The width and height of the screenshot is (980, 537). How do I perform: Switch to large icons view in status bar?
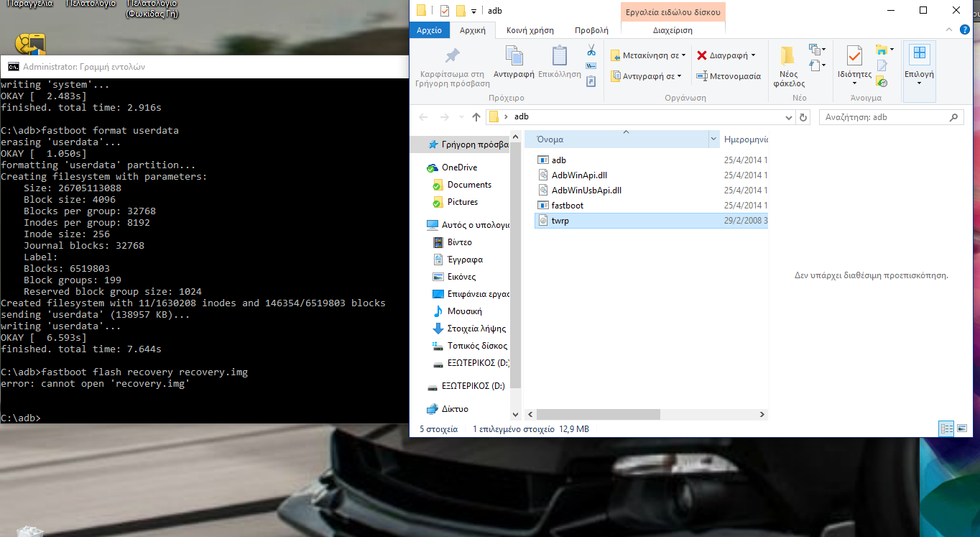[x=962, y=429]
